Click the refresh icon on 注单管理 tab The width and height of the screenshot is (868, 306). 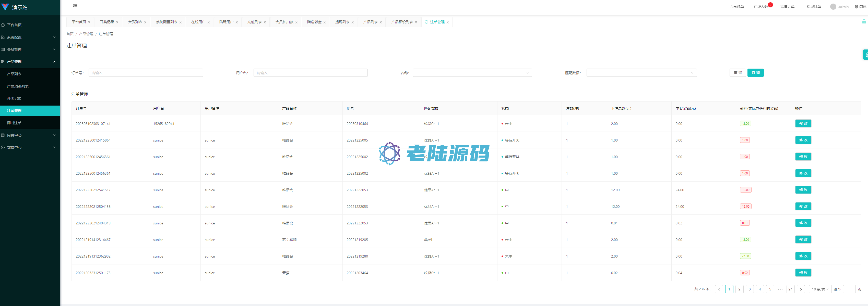tap(426, 22)
